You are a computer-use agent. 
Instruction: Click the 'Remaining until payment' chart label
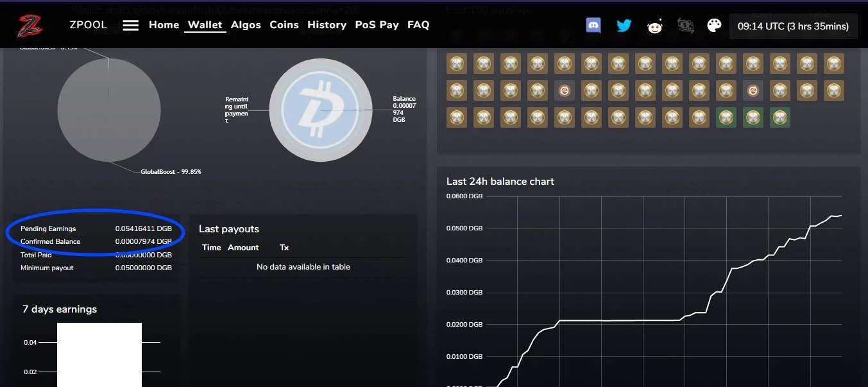[237, 110]
